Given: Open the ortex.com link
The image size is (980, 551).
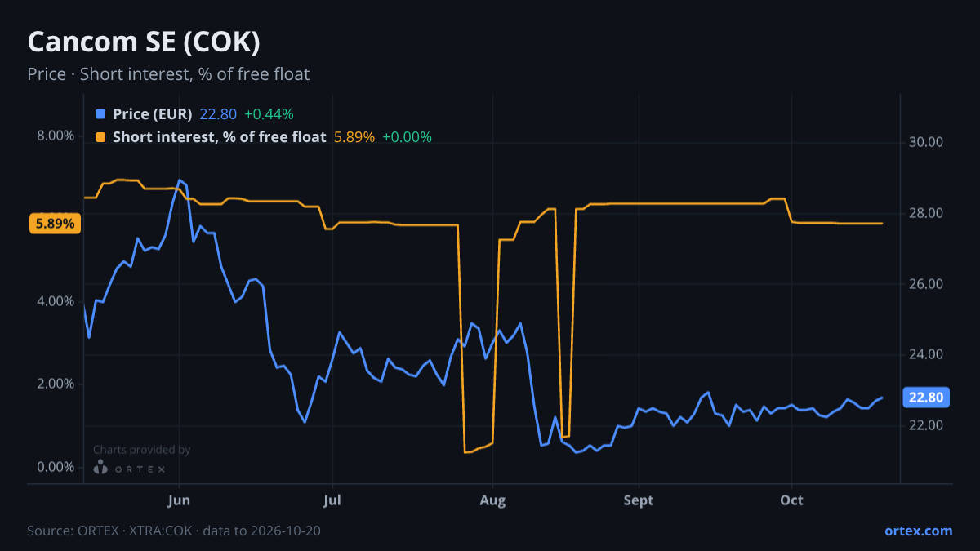Looking at the screenshot, I should [x=918, y=531].
